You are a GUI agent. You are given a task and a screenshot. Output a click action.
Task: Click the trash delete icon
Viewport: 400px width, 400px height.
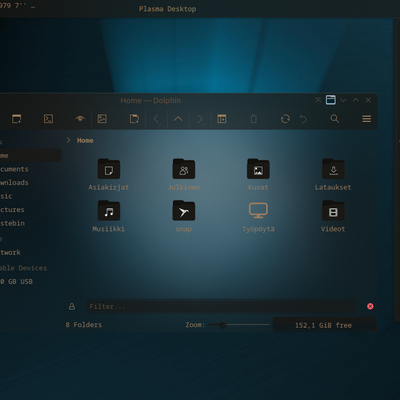pyautogui.click(x=254, y=119)
